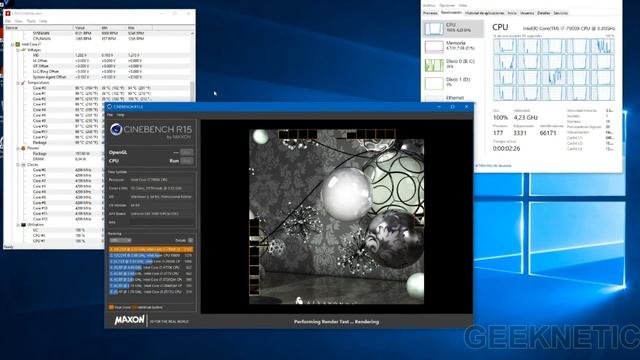Click the Details button in Cinebench Ranking
640x360 pixels.
pyautogui.click(x=191, y=240)
